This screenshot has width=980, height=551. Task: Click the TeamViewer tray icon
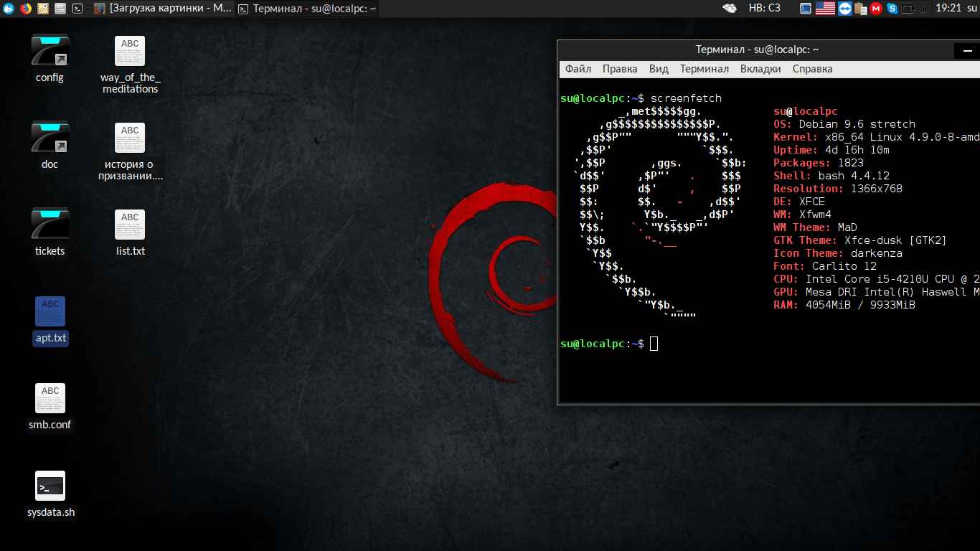(x=844, y=9)
